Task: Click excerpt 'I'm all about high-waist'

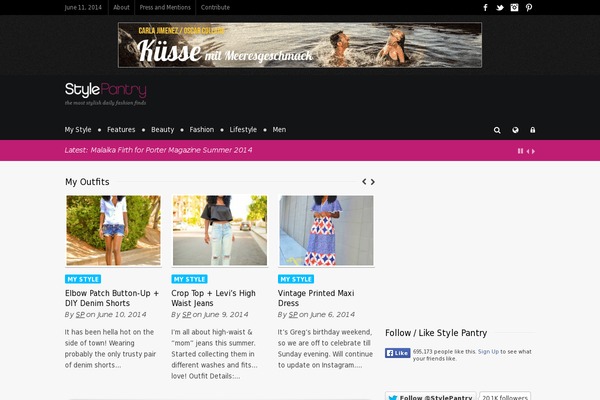Action: point(214,354)
